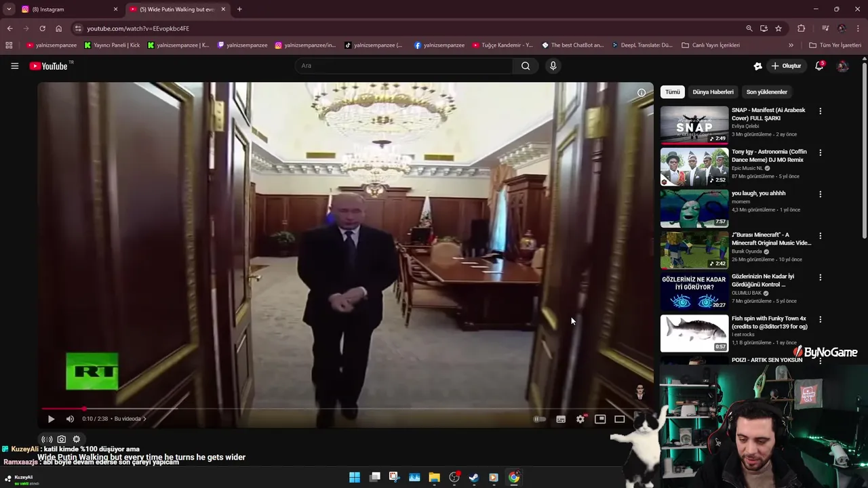Image resolution: width=868 pixels, height=488 pixels.
Task: Open the Coffin Dance video thumbnail
Action: click(x=694, y=166)
